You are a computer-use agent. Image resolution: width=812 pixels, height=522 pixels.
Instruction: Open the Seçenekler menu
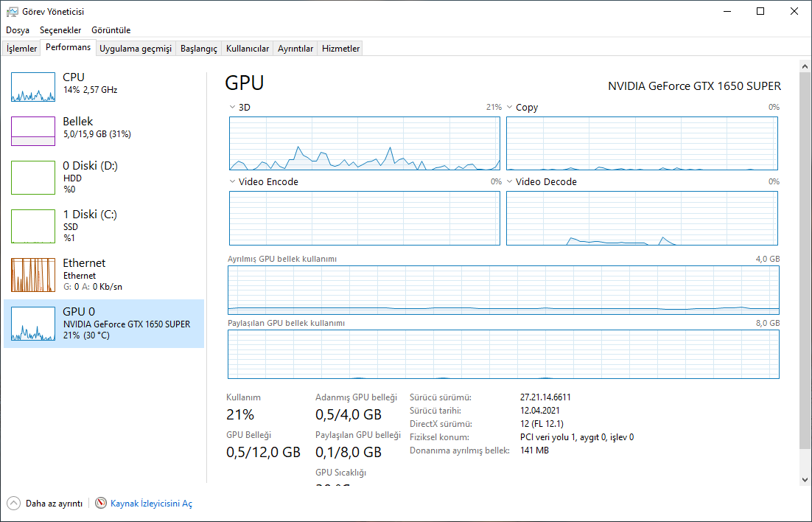[60, 30]
